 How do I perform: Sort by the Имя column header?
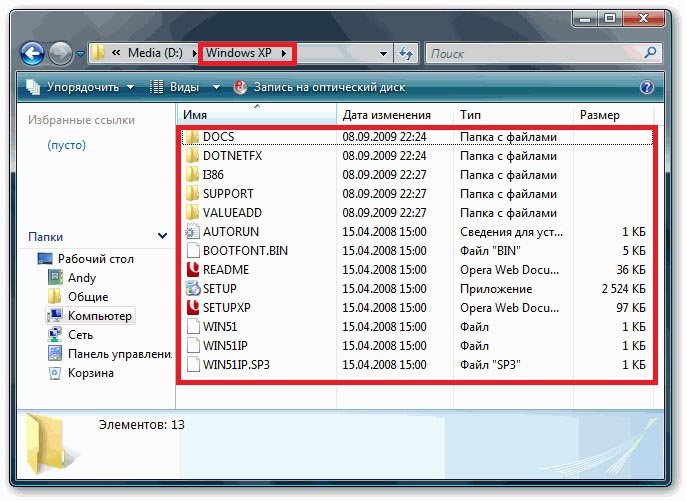[x=257, y=115]
